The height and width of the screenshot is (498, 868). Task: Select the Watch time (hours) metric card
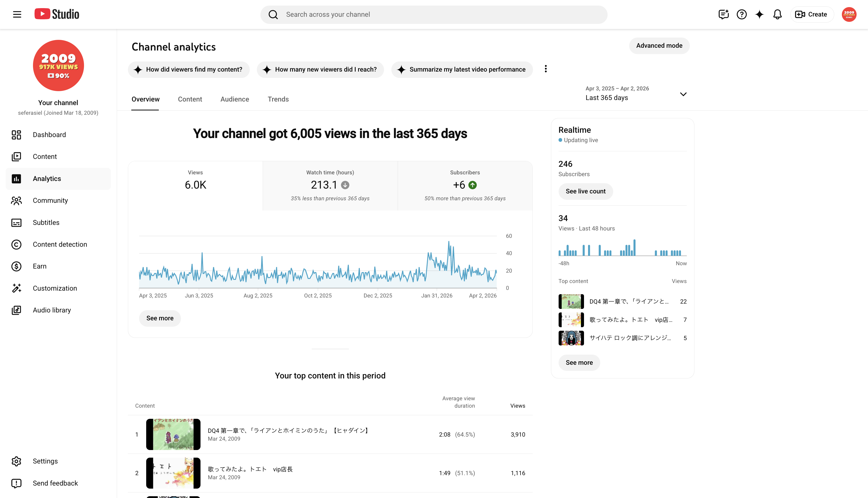click(x=330, y=186)
